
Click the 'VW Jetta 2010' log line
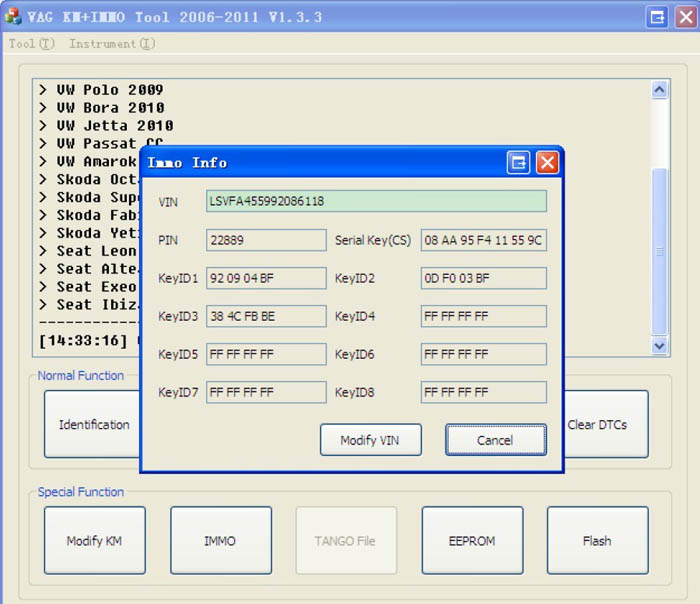tap(106, 125)
